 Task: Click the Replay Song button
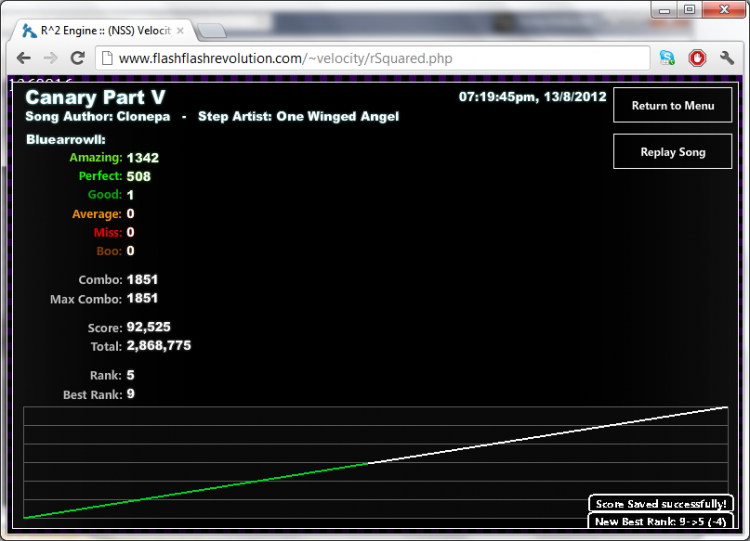tap(673, 152)
